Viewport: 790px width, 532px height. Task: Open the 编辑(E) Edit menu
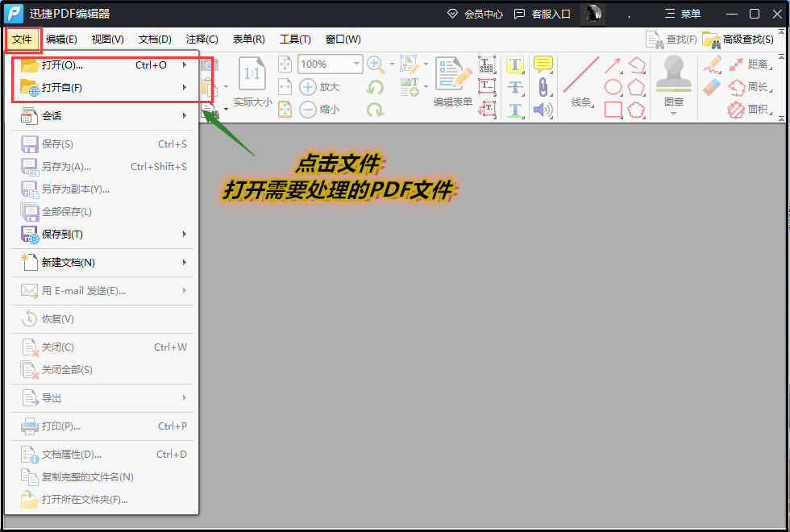(x=61, y=39)
